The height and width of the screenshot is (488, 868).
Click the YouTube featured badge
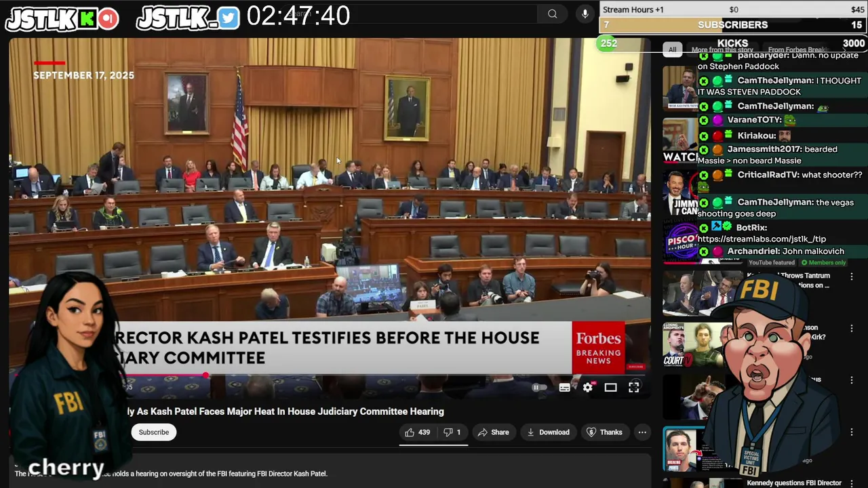(x=772, y=263)
